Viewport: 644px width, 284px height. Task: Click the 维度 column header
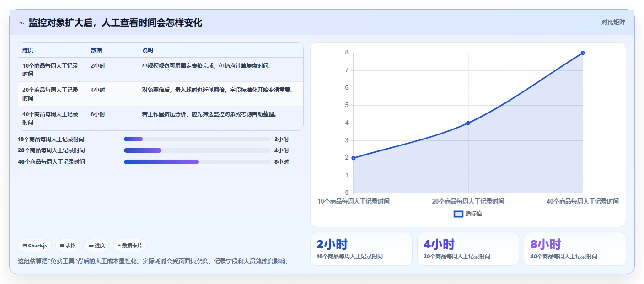(x=28, y=50)
